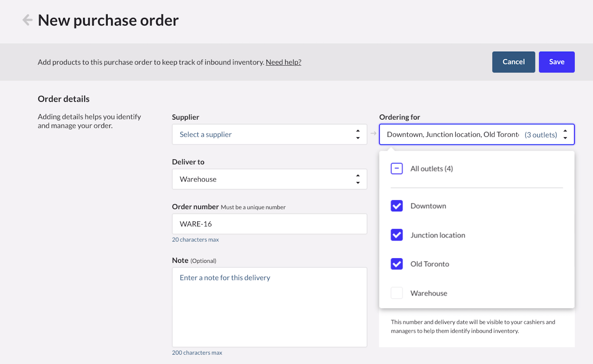
Task: Uncheck the Junction location outlet
Action: 397,235
